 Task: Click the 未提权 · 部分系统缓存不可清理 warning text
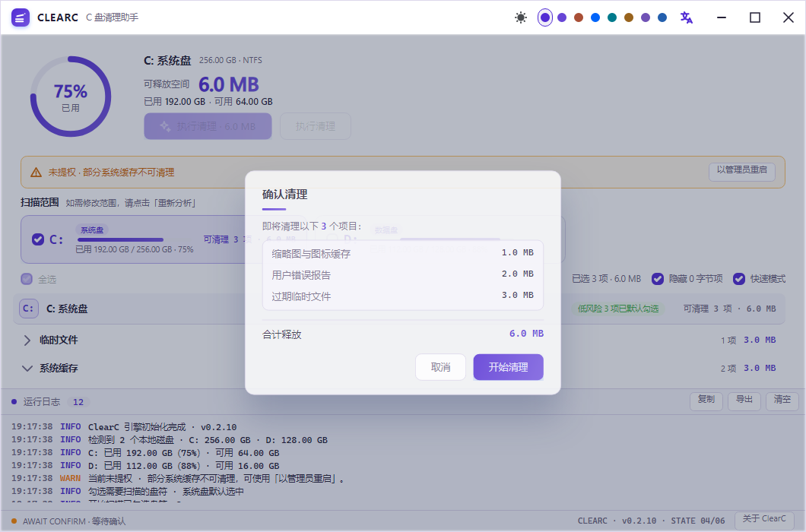click(112, 173)
